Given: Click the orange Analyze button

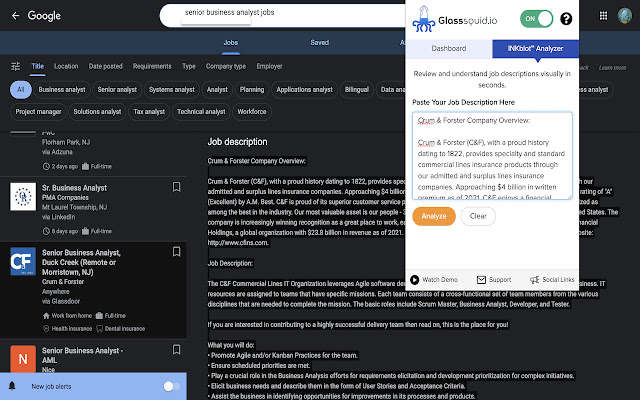Looking at the screenshot, I should [434, 216].
